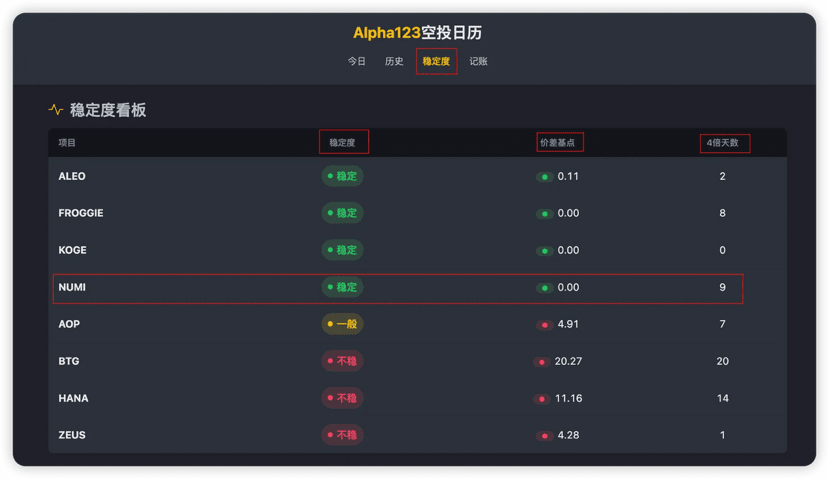
Task: Select the 稳定度 tab
Action: (436, 62)
